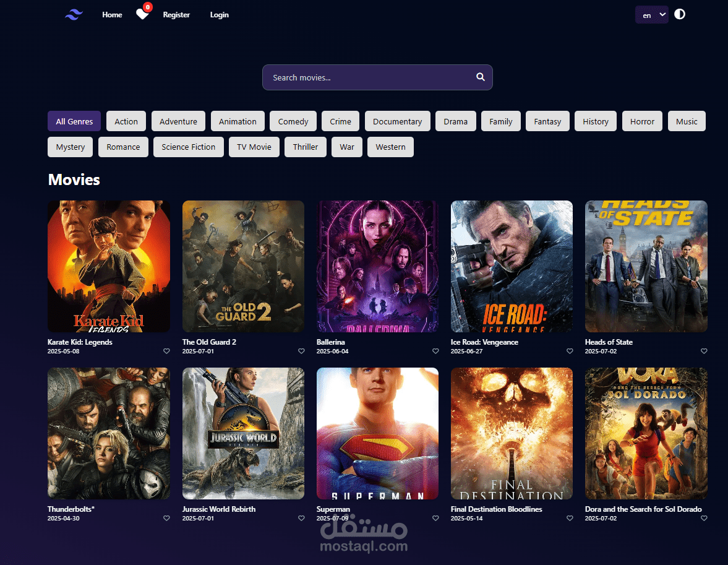Click the site logo in the navbar

coord(74,15)
